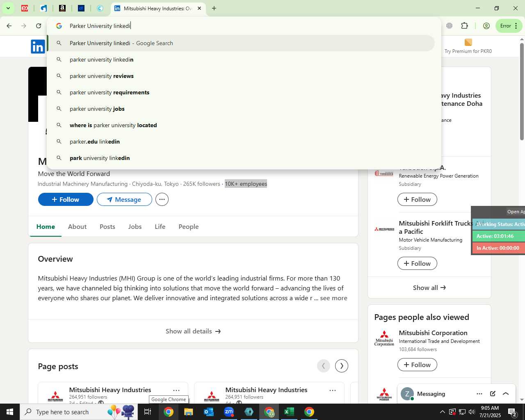Go to next page posts carousel arrow
525x420 pixels.
(342, 366)
